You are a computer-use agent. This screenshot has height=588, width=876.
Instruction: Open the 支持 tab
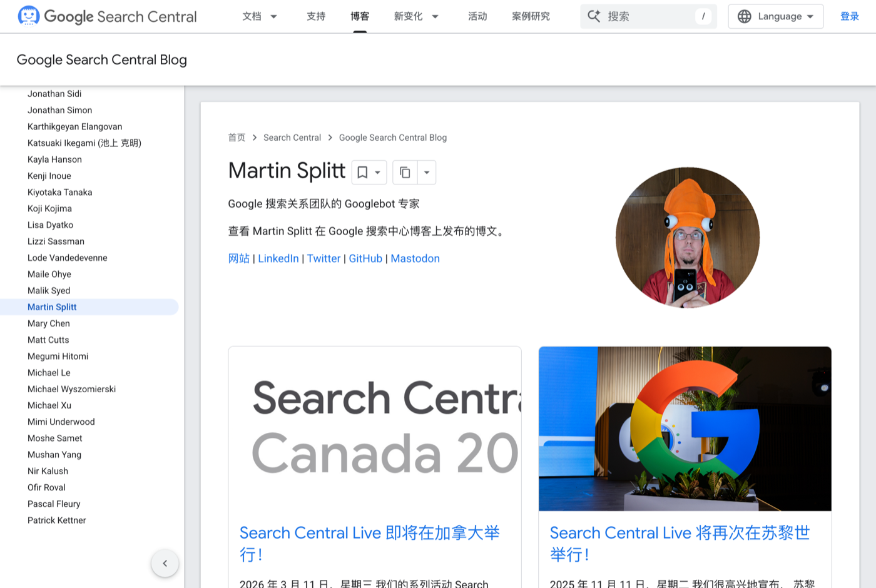tap(316, 16)
